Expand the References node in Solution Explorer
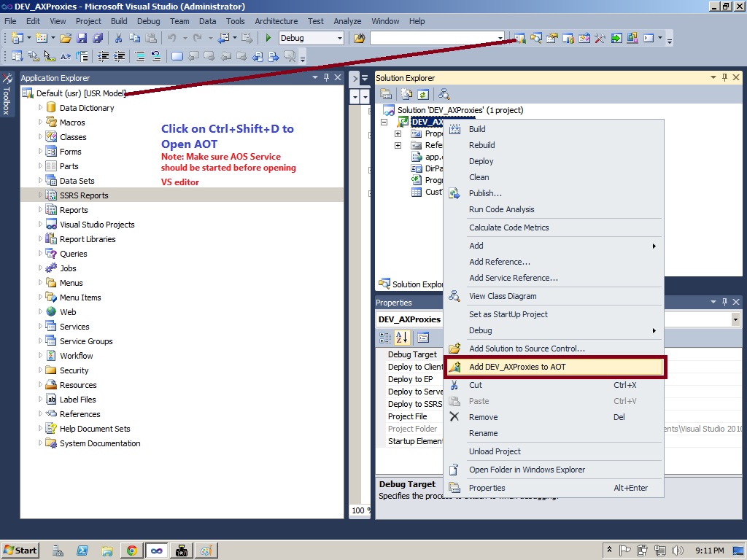Screen dimensions: 747x560 398,145
